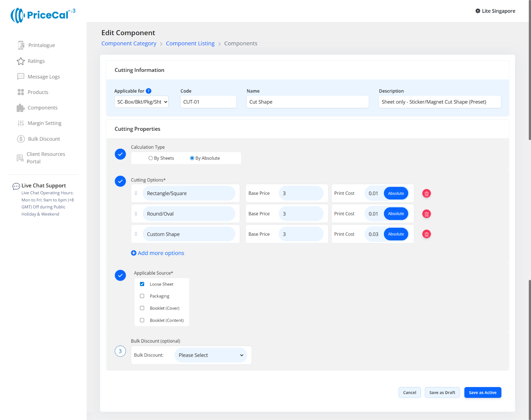Click the Save as Active button

(482, 392)
